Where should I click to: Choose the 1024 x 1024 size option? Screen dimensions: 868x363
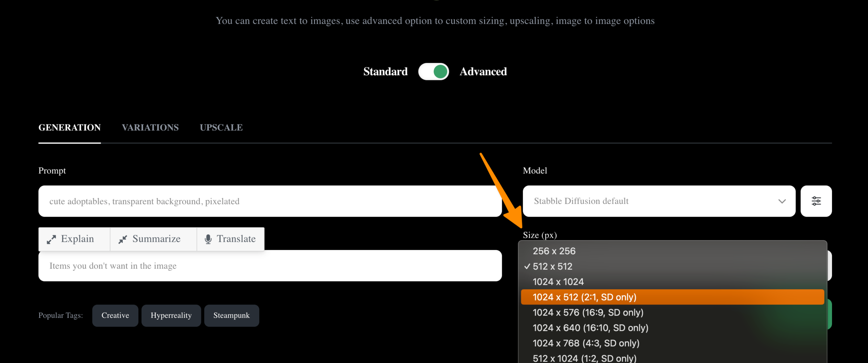tap(558, 282)
